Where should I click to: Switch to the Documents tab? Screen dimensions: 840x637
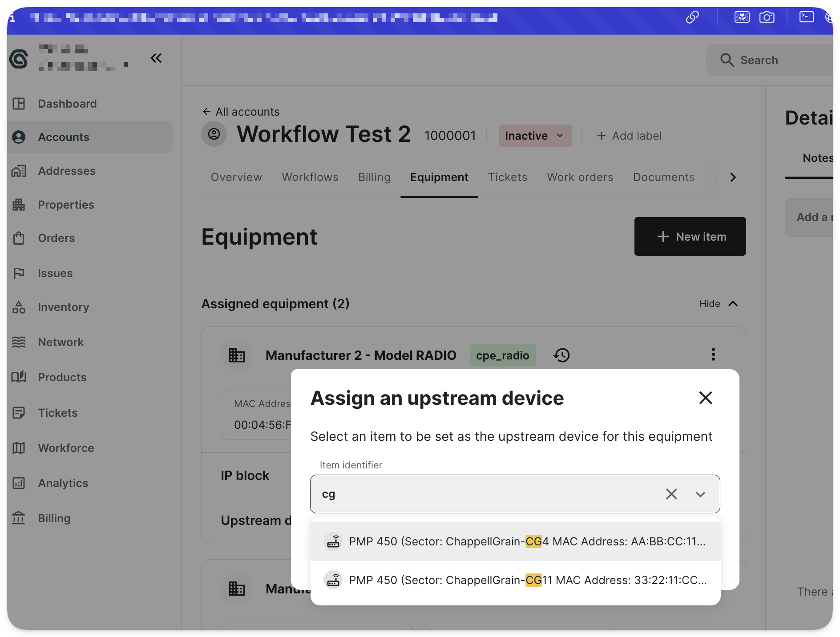click(664, 177)
